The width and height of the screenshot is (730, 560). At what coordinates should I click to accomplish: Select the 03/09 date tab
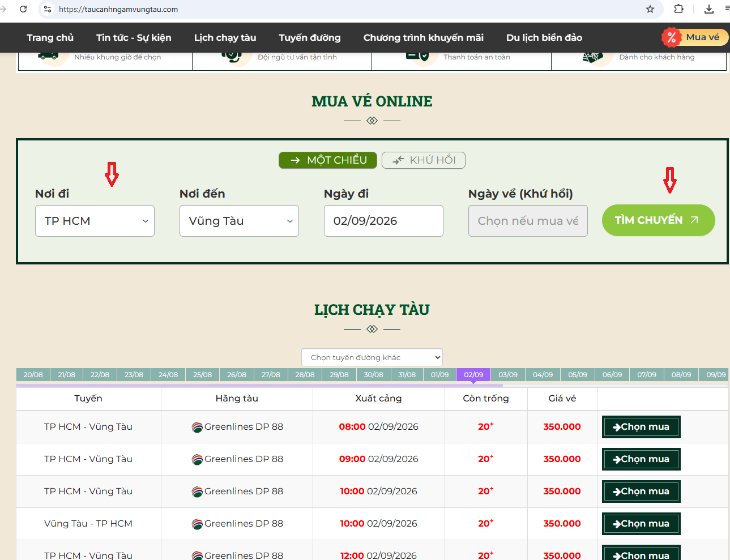point(508,375)
